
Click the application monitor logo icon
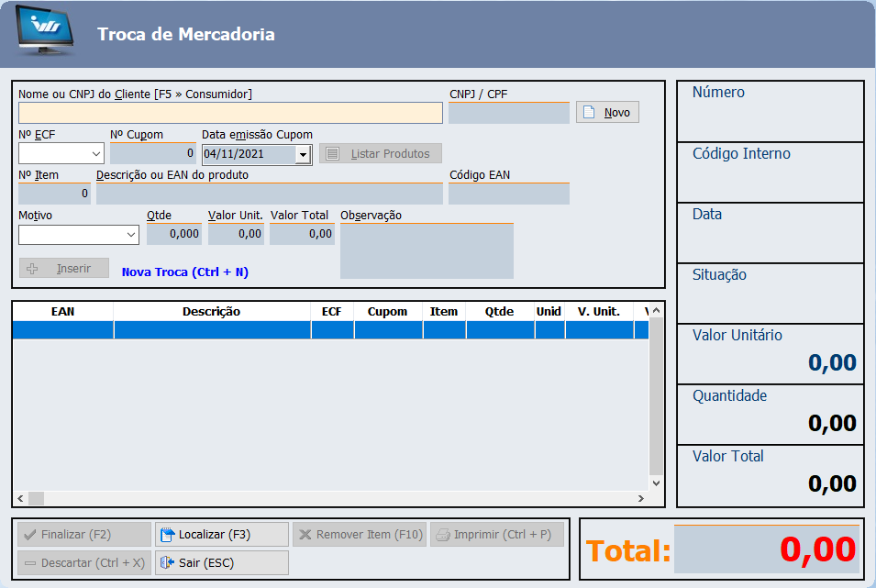(46, 34)
